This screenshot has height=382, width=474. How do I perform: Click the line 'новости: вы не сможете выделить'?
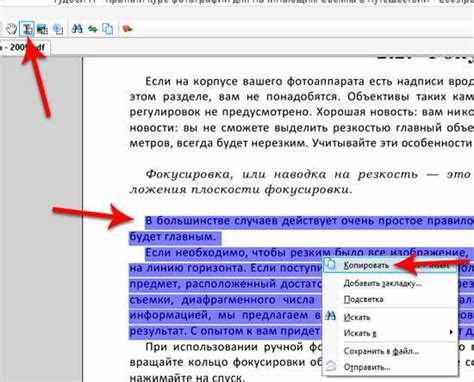pos(302,128)
